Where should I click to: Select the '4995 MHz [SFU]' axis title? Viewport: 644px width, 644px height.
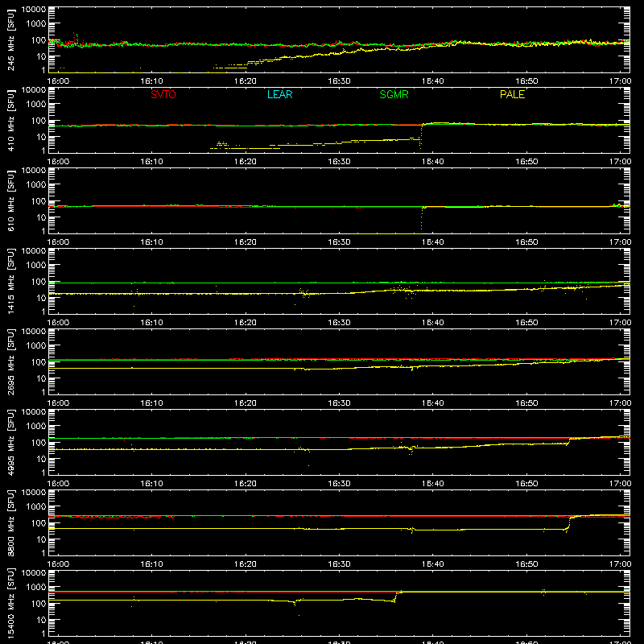[11, 442]
